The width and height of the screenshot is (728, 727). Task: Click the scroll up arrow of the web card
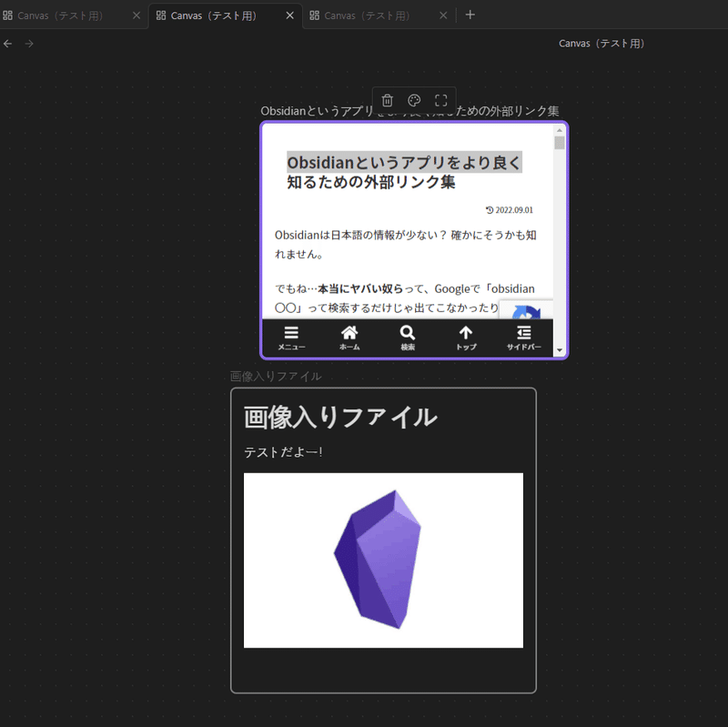[x=560, y=130]
